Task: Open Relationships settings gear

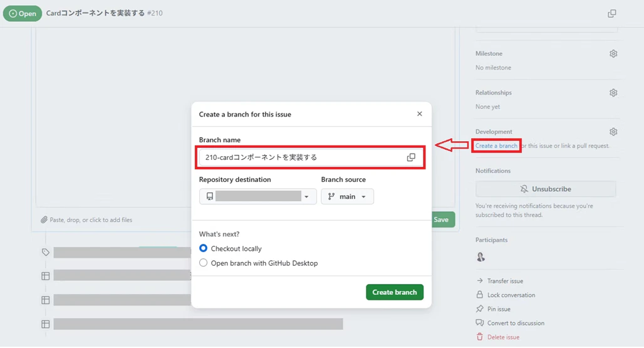Action: click(x=613, y=93)
